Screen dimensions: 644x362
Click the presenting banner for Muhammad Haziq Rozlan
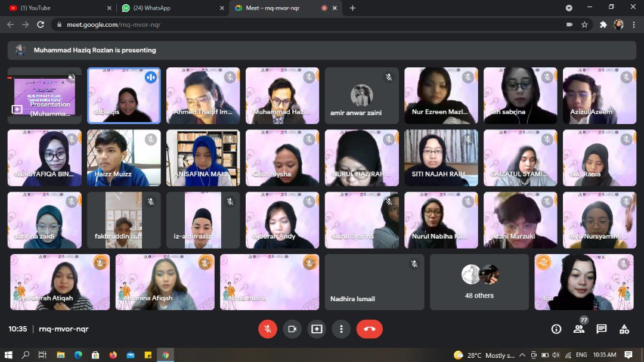[x=321, y=50]
